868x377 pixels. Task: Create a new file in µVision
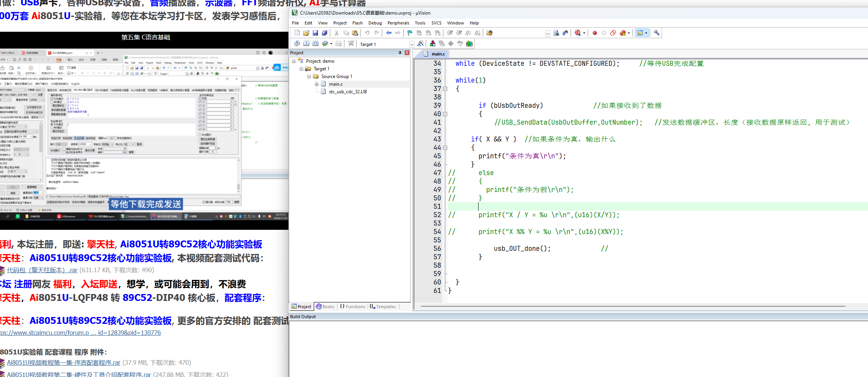click(x=297, y=33)
